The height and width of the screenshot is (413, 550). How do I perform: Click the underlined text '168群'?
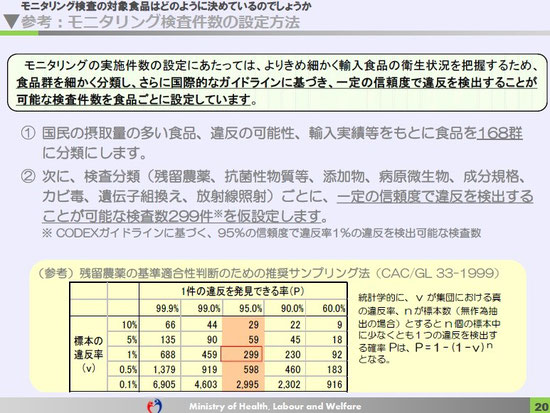499,133
